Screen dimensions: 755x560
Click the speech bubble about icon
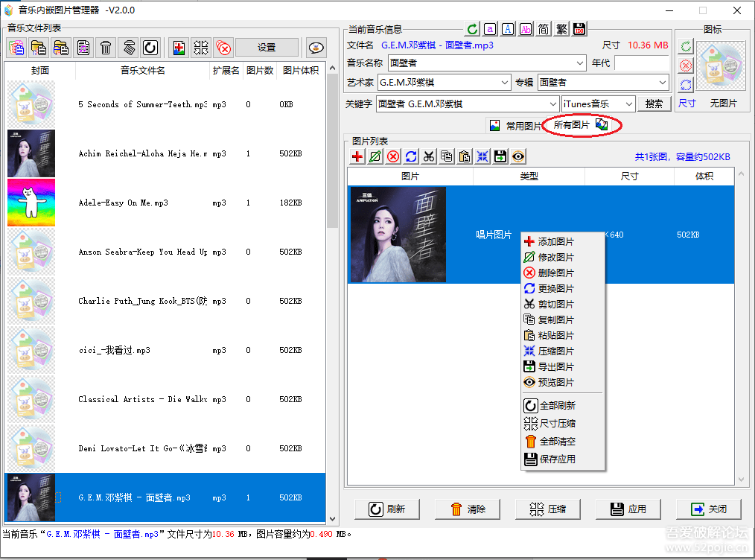[x=316, y=48]
